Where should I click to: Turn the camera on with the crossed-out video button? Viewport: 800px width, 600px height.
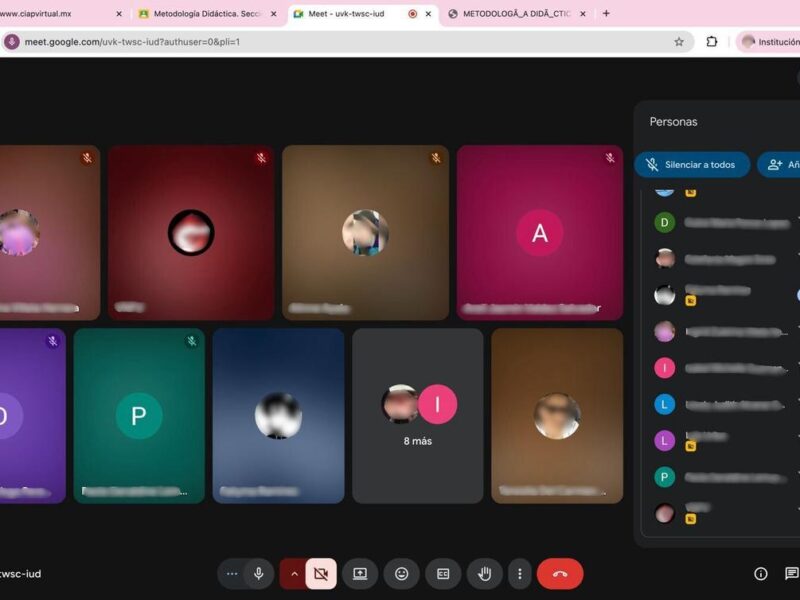[x=321, y=573]
